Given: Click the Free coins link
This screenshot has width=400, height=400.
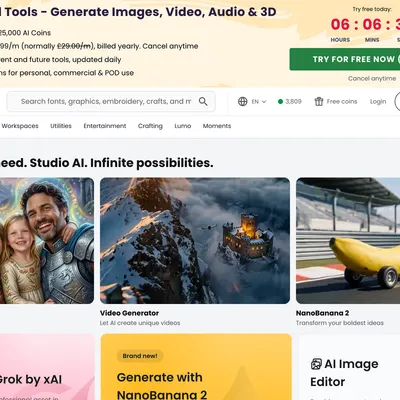Looking at the screenshot, I should [x=342, y=101].
